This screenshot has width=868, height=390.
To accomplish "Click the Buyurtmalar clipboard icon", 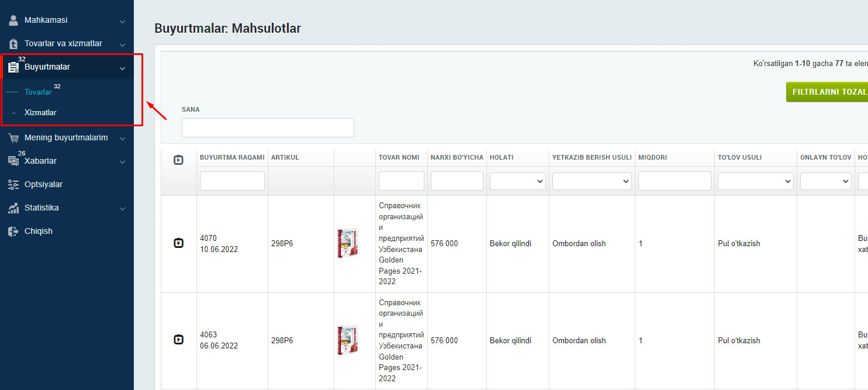I will [13, 67].
